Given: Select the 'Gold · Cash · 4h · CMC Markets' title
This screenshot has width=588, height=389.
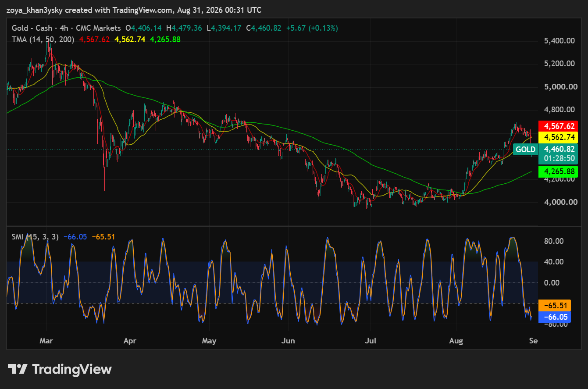Looking at the screenshot, I should (66, 28).
